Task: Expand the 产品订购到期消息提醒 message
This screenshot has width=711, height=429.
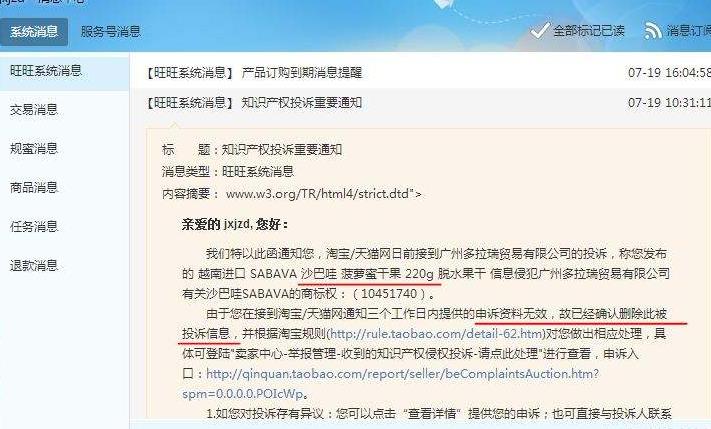Action: click(x=420, y=73)
